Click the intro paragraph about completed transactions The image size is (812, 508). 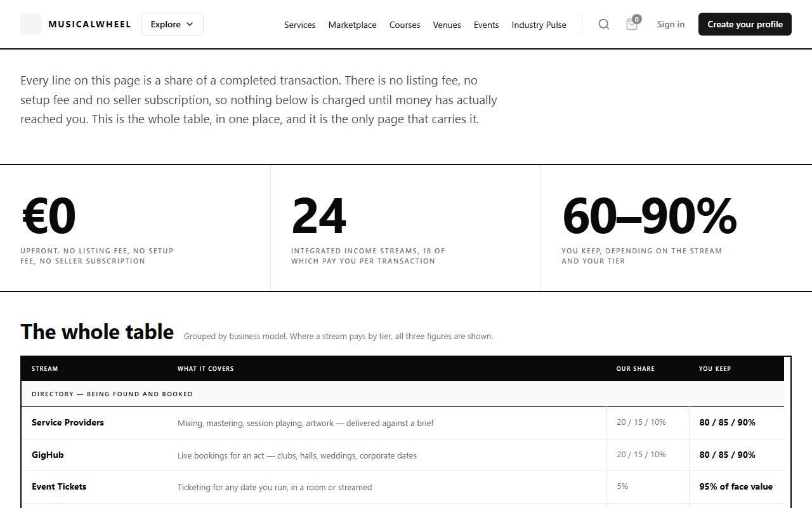point(259,100)
